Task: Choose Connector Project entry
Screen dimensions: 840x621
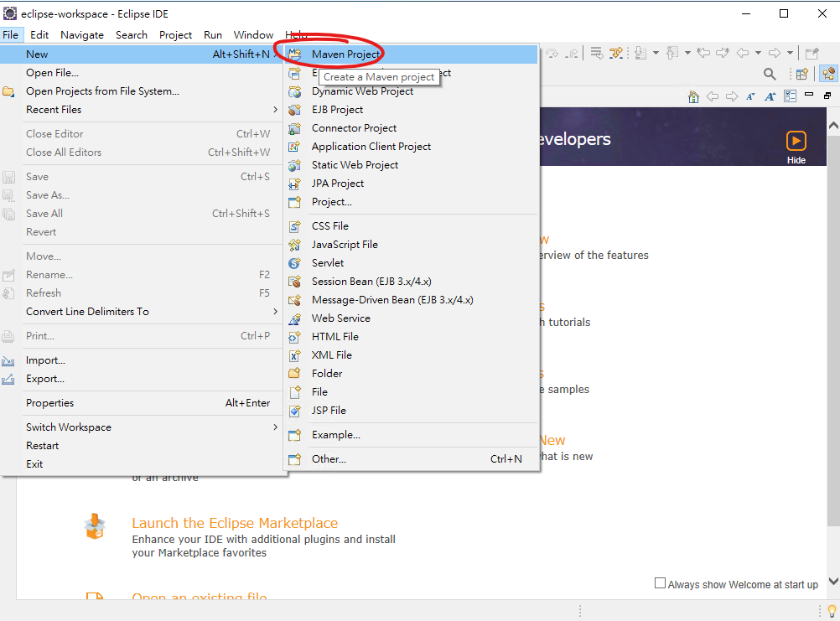Action: click(x=411, y=128)
